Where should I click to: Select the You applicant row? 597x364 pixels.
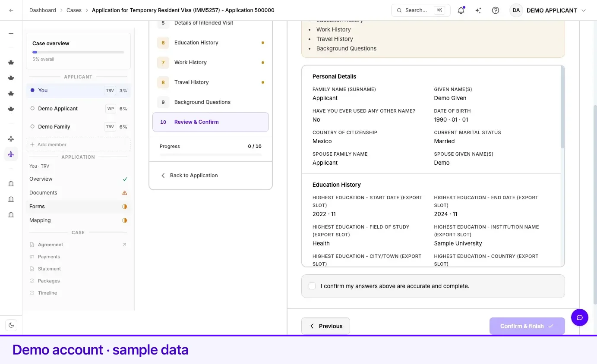(78, 91)
